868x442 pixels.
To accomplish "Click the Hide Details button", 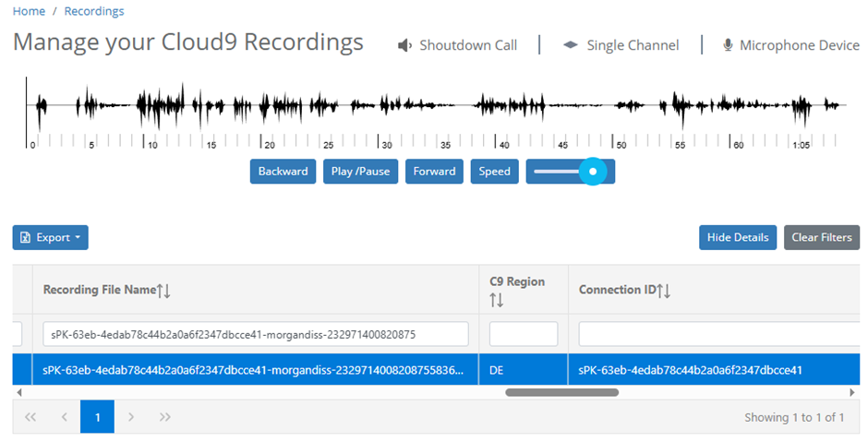I will (x=738, y=237).
